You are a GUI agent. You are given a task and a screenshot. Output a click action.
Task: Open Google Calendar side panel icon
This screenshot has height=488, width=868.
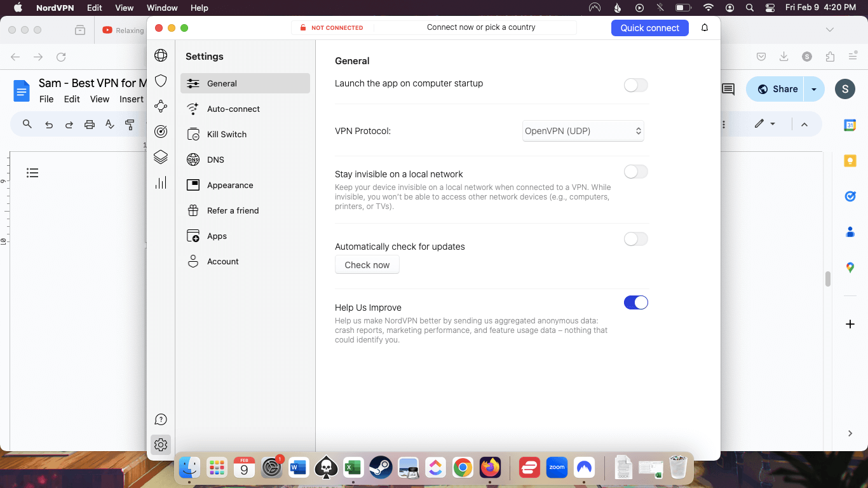850,125
